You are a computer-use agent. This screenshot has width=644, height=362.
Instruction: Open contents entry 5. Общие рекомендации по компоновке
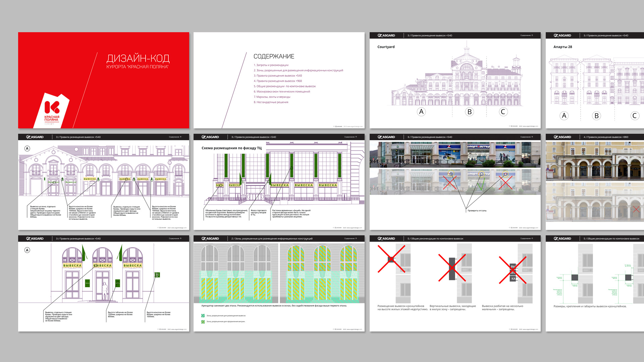tap(284, 86)
